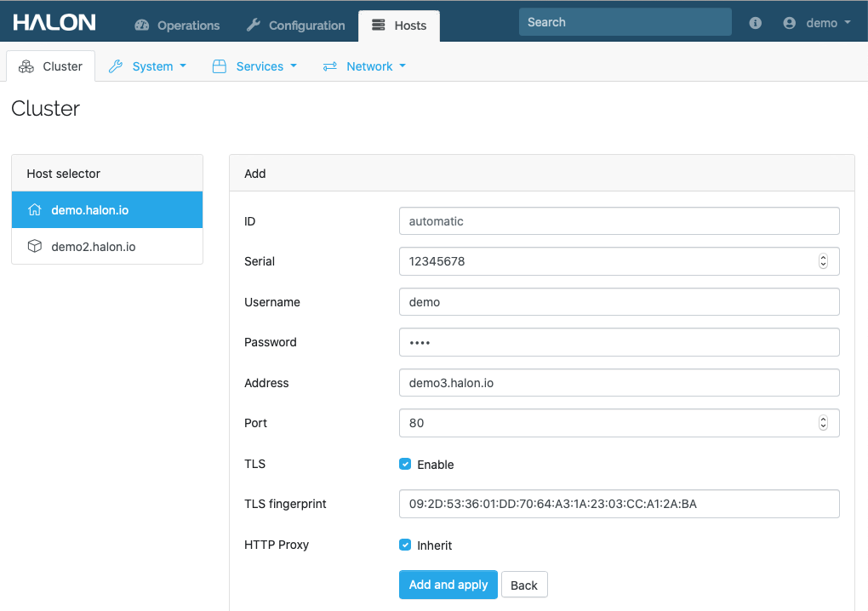Screen dimensions: 868x611
Task: Click the Username input field
Action: [x=620, y=301]
